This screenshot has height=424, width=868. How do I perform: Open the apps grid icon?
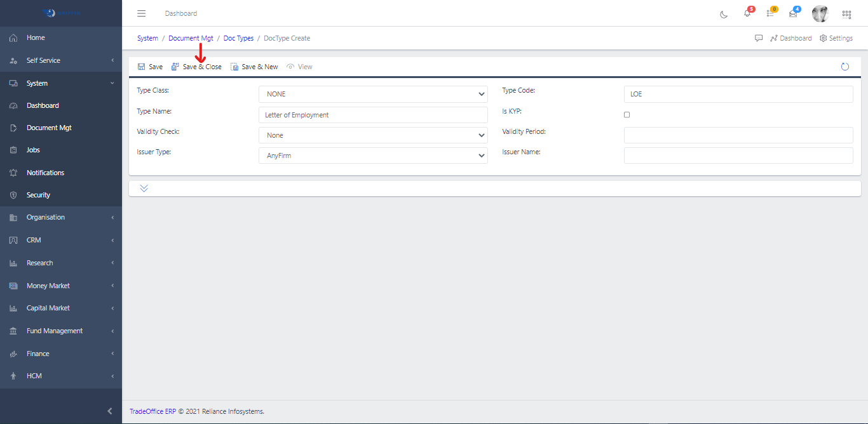(x=846, y=14)
